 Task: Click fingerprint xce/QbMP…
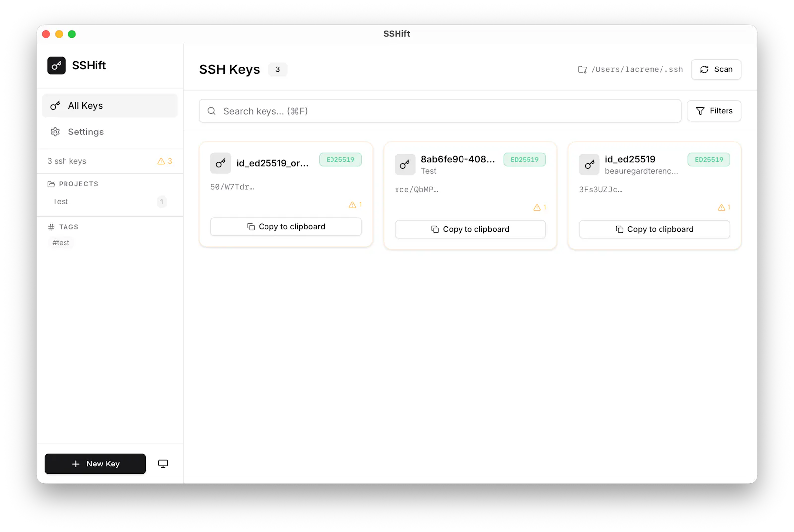tap(416, 190)
